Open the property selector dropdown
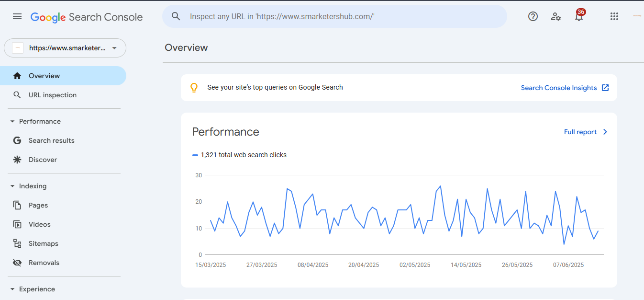The width and height of the screenshot is (644, 300). [x=65, y=48]
